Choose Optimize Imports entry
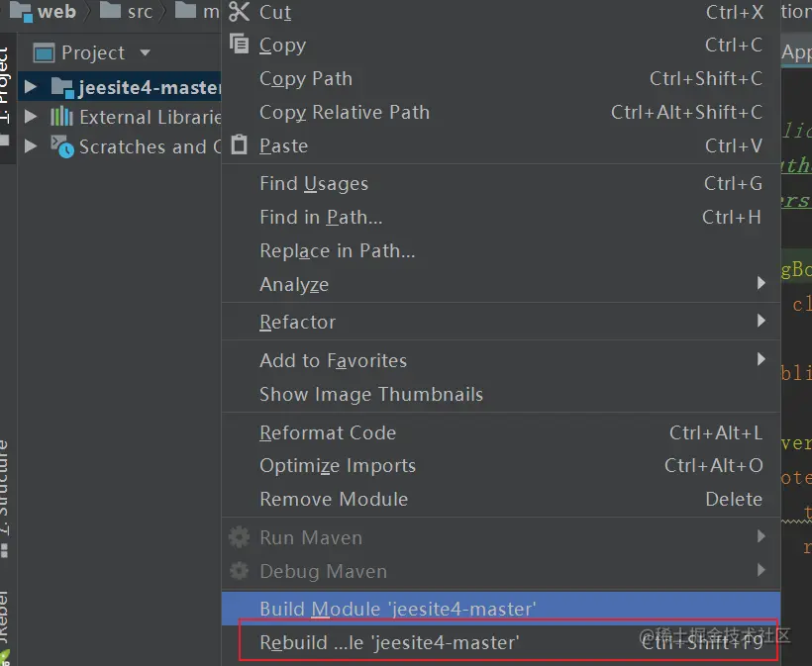Image resolution: width=812 pixels, height=666 pixels. [501, 466]
